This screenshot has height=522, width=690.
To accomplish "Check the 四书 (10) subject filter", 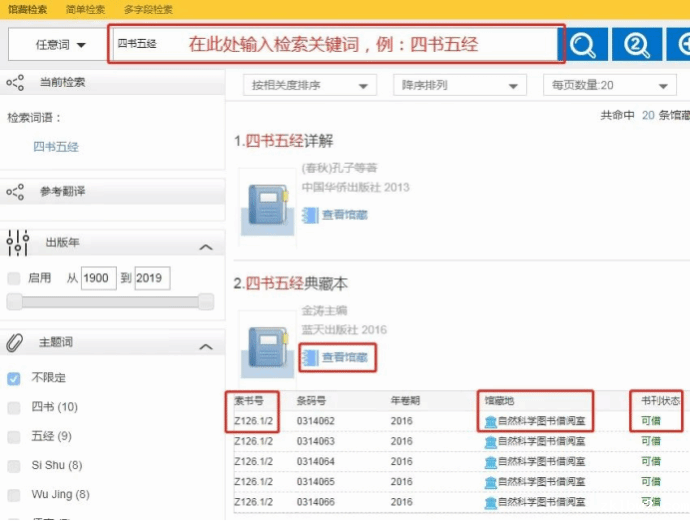I will [14, 407].
